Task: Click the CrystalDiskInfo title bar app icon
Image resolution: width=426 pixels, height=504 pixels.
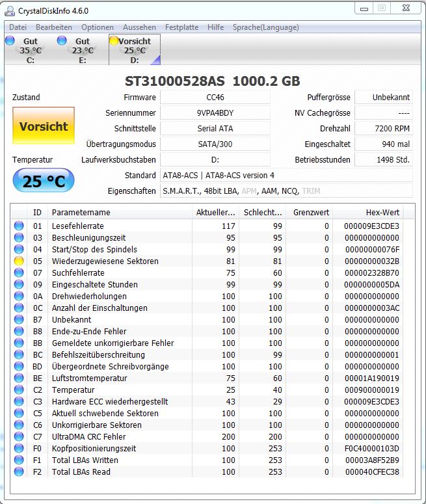Action: click(x=10, y=11)
